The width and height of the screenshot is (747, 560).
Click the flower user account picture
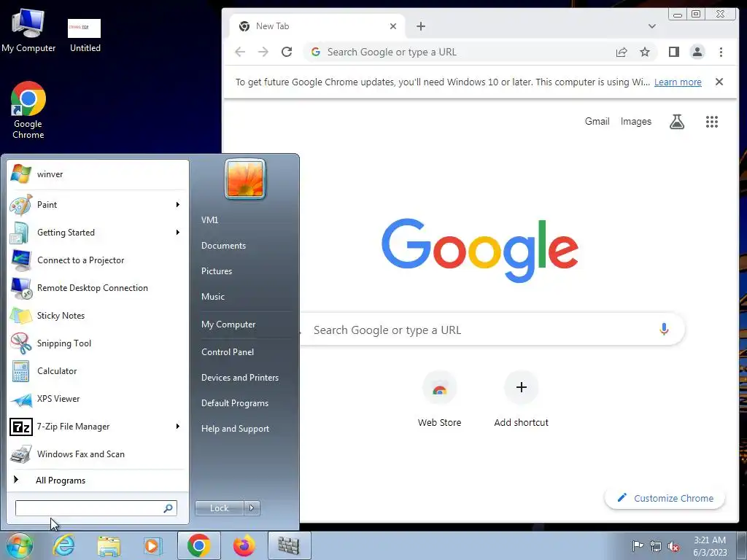pyautogui.click(x=245, y=179)
